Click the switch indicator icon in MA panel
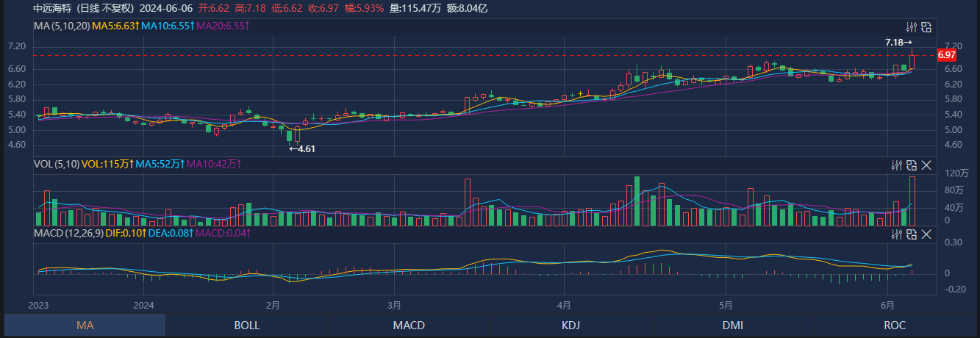 coord(926,27)
